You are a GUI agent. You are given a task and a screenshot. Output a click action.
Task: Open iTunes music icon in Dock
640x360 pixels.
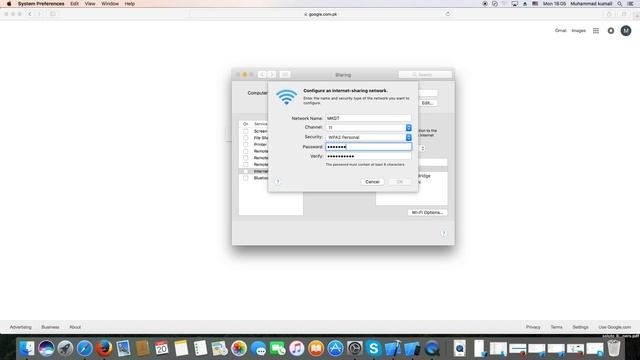(297, 348)
